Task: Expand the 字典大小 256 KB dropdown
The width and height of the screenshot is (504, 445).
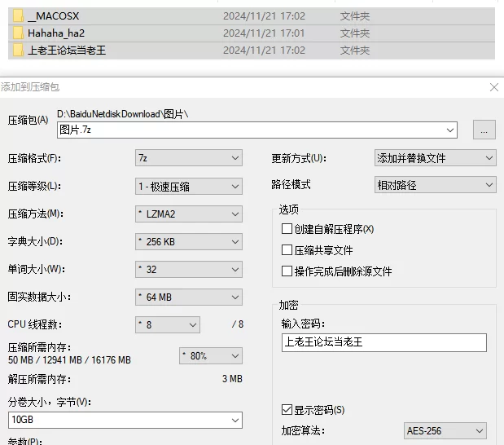Action: coord(188,242)
